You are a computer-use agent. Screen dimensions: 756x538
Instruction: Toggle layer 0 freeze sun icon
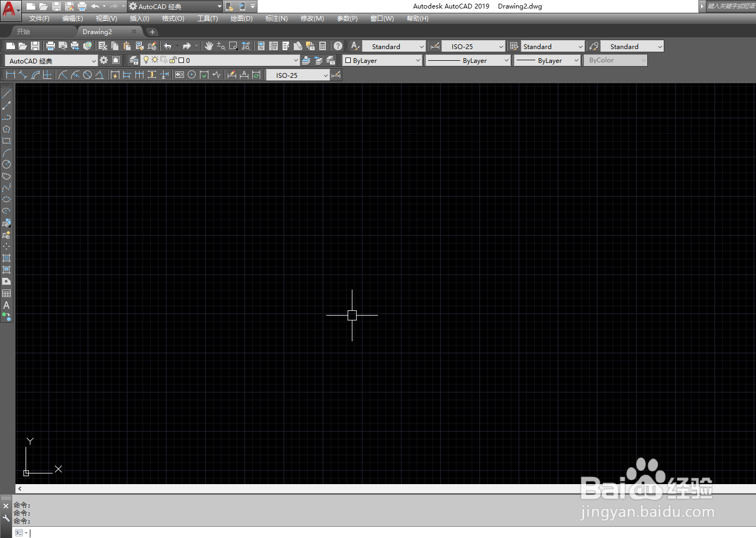155,60
